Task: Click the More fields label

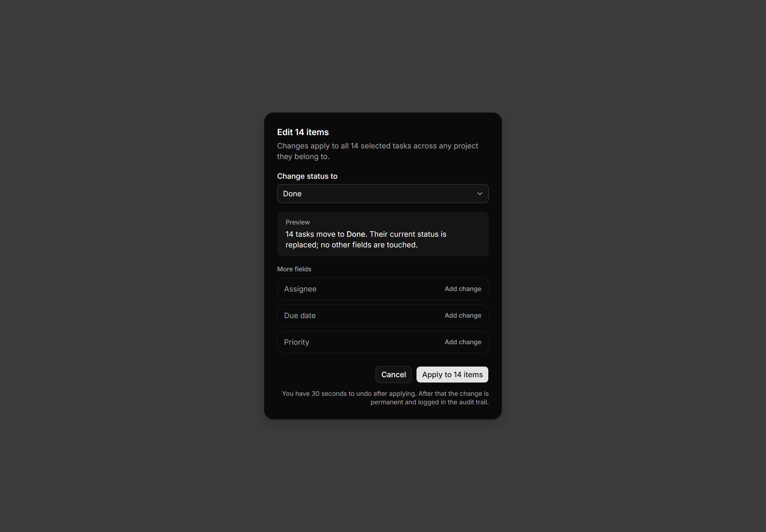Action: click(294, 269)
